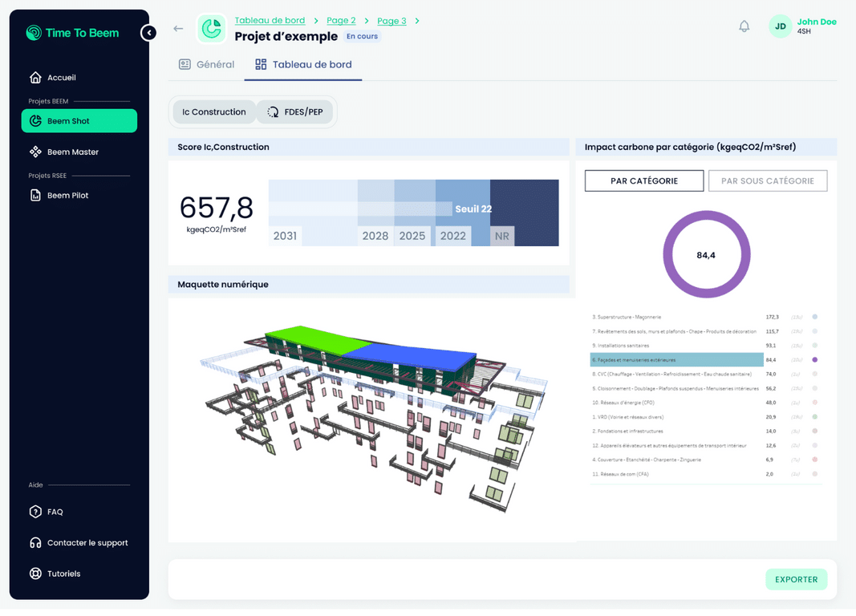This screenshot has width=856, height=616.
Task: Select the Ic Construction view
Action: (x=214, y=111)
